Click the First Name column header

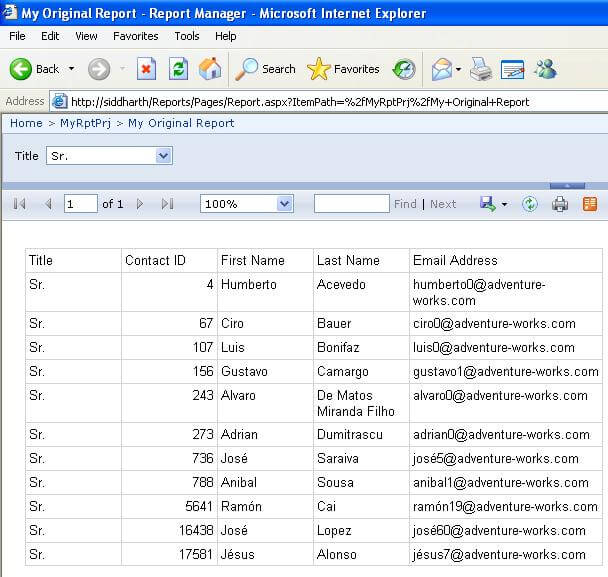click(253, 260)
